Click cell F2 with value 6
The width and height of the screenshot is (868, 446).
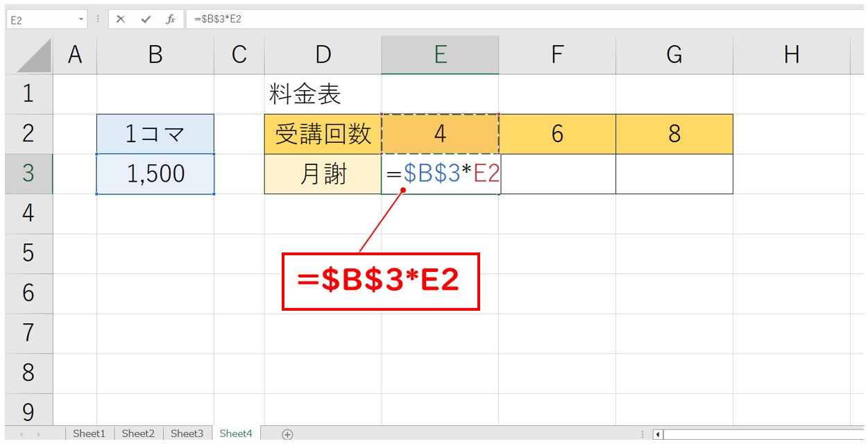557,134
